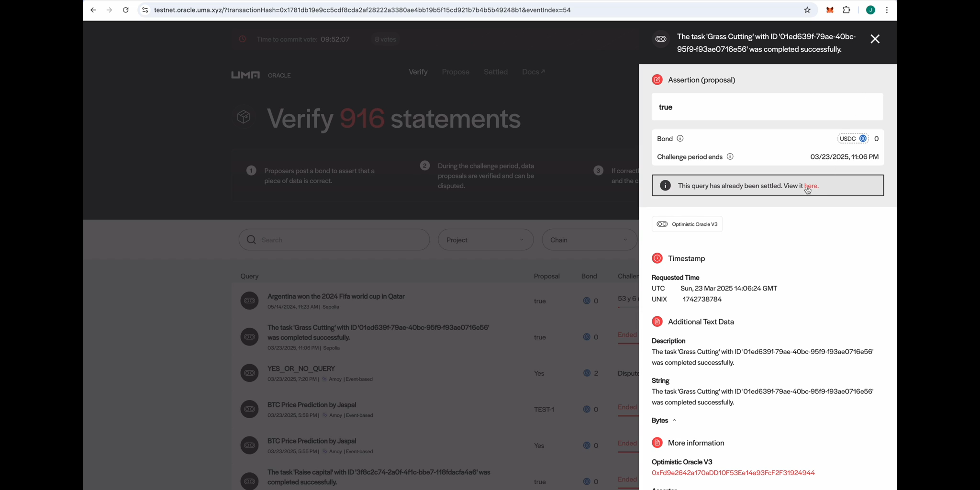Click the info icon in settled notice
Screen dimensions: 980x490
point(665,186)
